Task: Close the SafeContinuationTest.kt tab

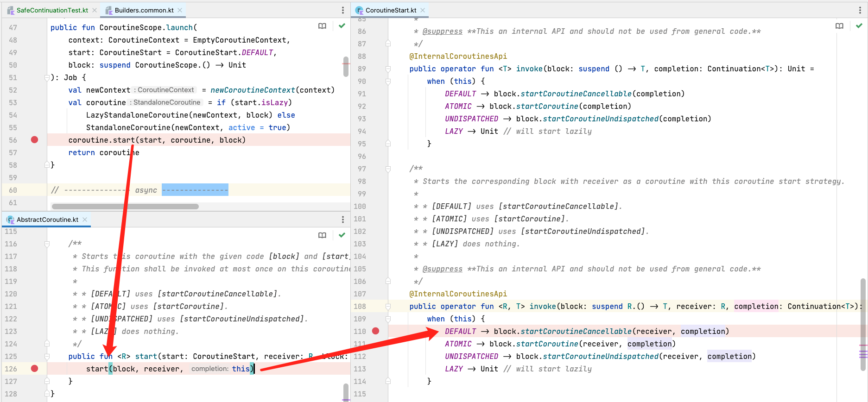Action: tap(95, 10)
